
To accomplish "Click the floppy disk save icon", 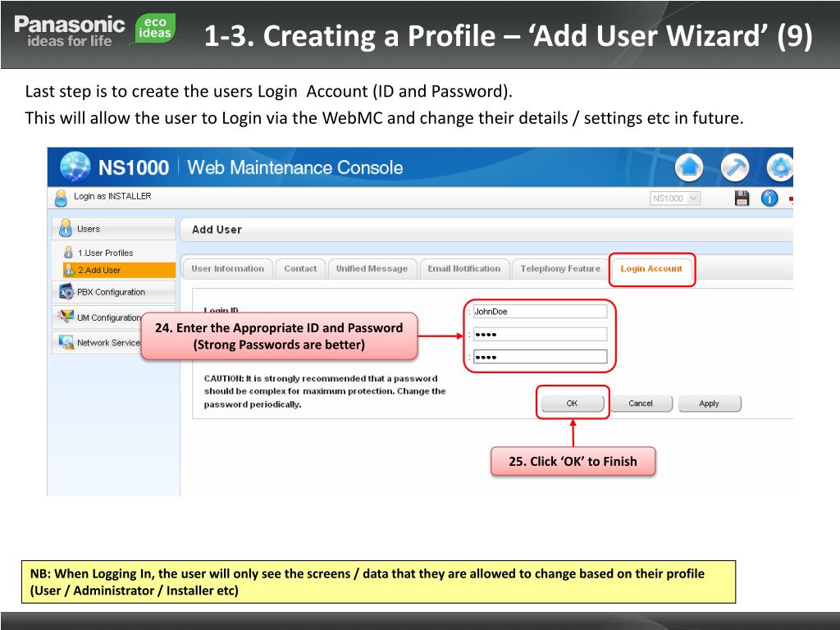I will (x=742, y=199).
